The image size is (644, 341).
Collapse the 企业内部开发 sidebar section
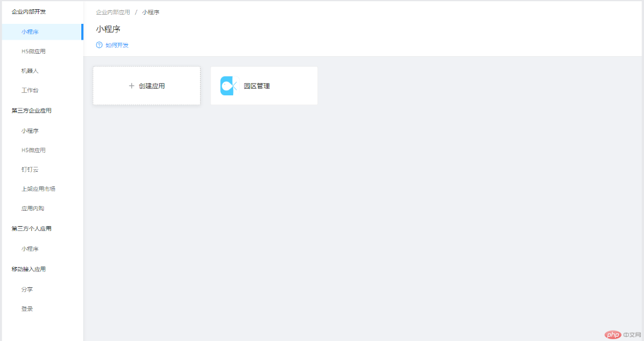pyautogui.click(x=29, y=12)
